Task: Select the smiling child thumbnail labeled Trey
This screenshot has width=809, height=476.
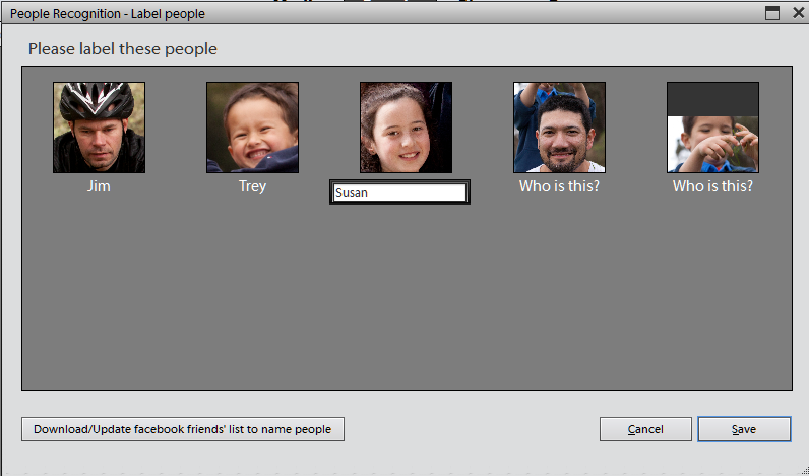Action: (x=252, y=127)
